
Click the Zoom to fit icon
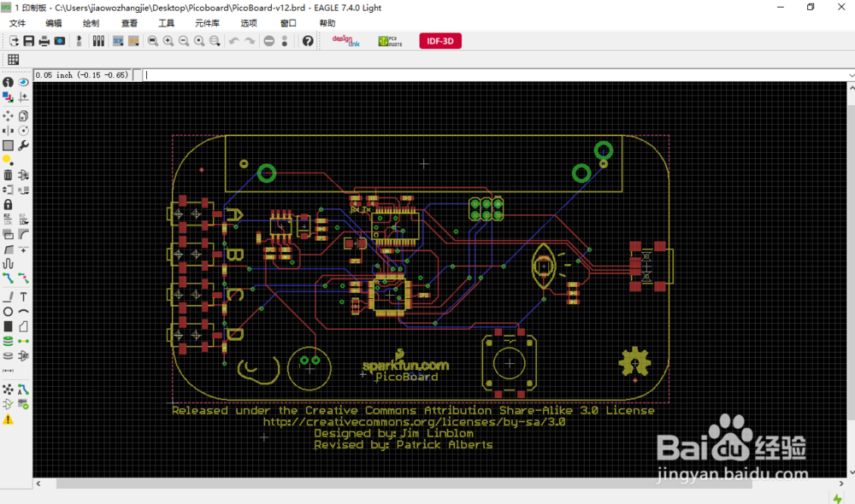click(x=150, y=40)
